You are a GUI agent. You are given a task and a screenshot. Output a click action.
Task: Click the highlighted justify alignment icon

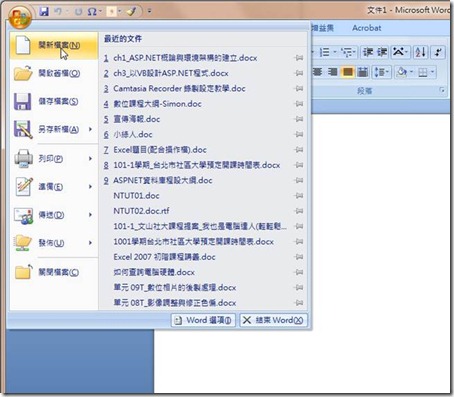pyautogui.click(x=347, y=72)
